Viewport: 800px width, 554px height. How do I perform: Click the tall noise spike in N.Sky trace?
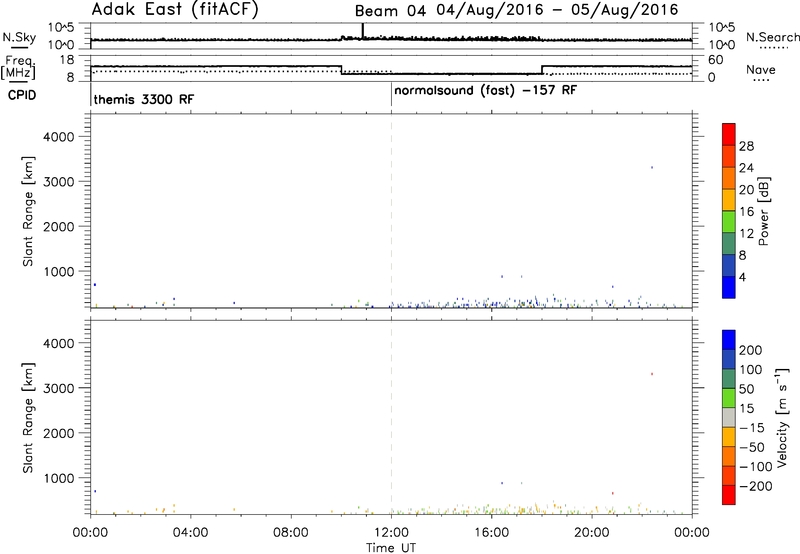coord(363,31)
